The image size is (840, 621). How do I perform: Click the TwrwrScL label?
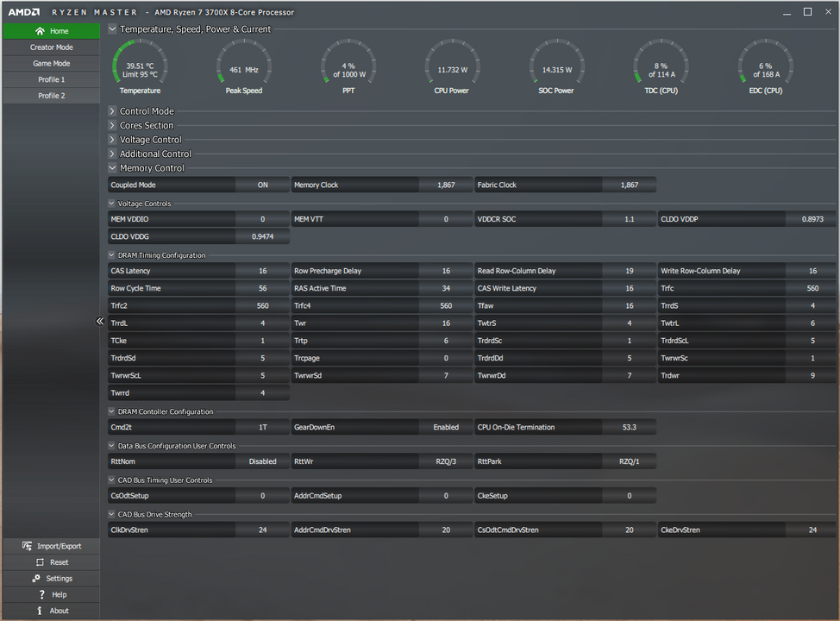pos(126,375)
